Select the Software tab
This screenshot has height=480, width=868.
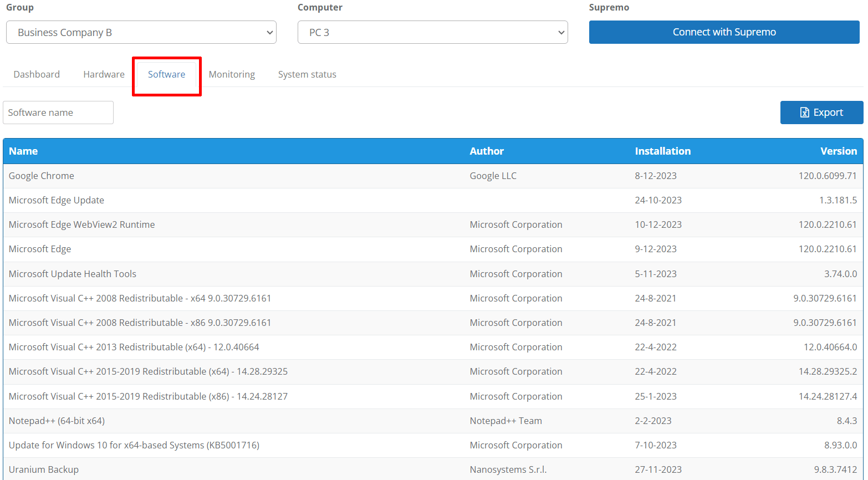click(x=166, y=74)
